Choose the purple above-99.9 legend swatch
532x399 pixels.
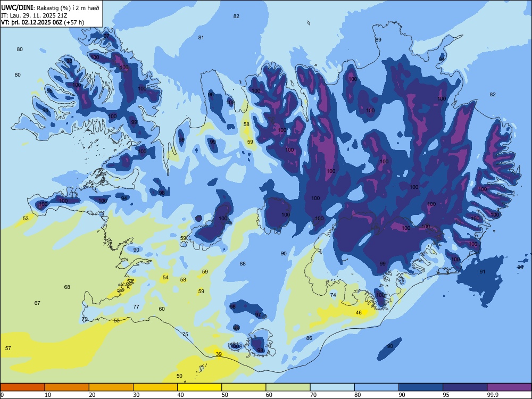tap(509, 387)
